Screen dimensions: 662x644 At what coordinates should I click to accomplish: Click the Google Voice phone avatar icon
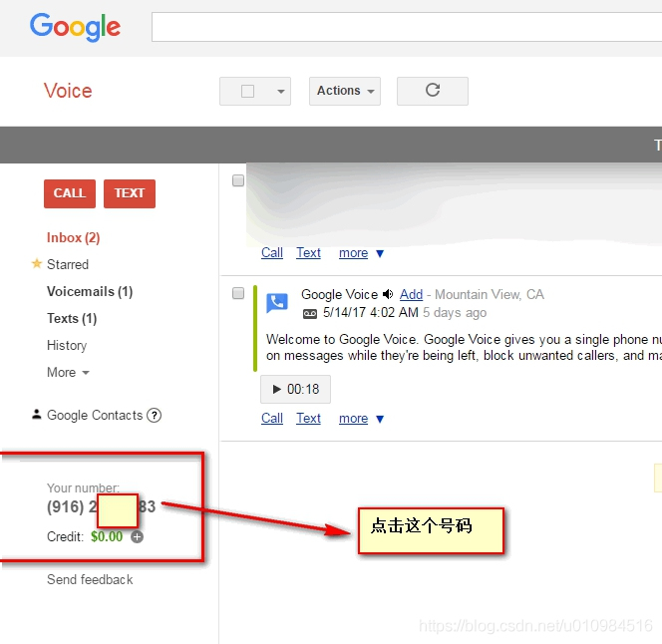(x=277, y=303)
